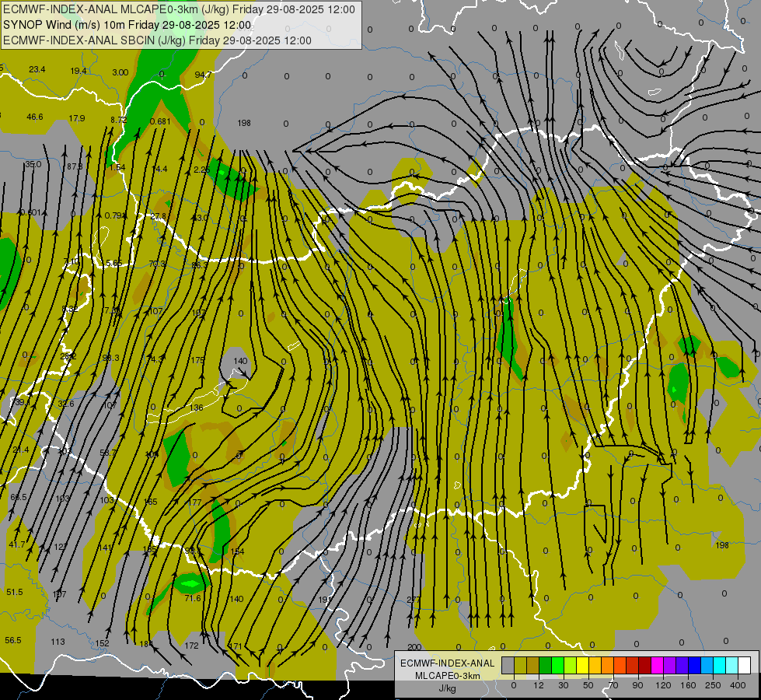Click the map value '1.54'

[x=117, y=167]
